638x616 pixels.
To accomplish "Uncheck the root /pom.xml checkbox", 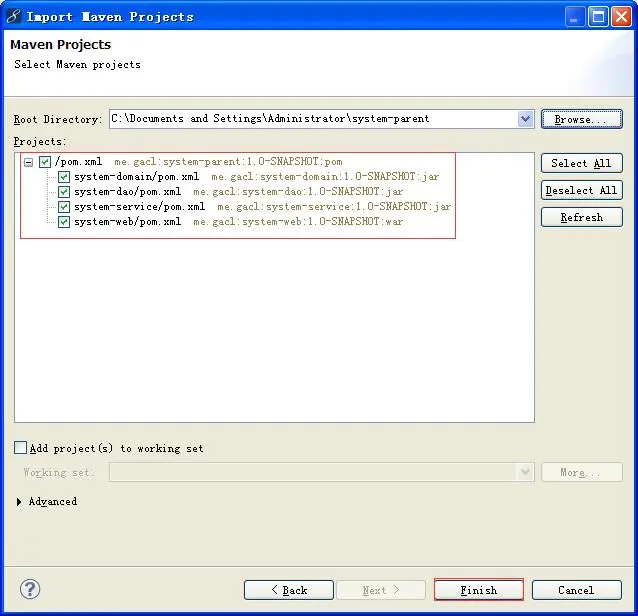I will [x=45, y=162].
